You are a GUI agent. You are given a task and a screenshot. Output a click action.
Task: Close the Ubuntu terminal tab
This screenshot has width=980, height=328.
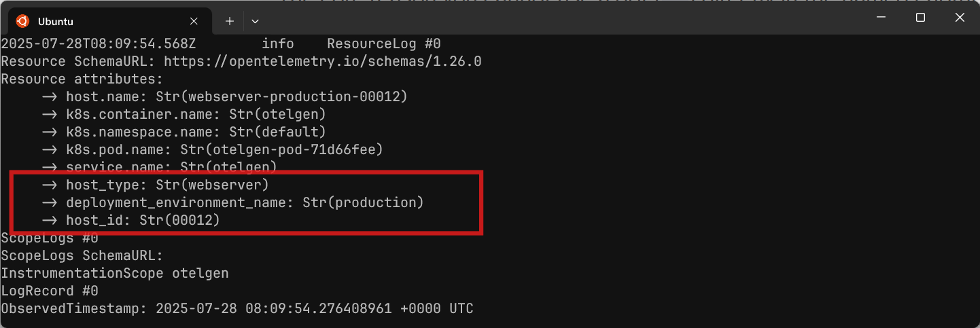coord(194,21)
